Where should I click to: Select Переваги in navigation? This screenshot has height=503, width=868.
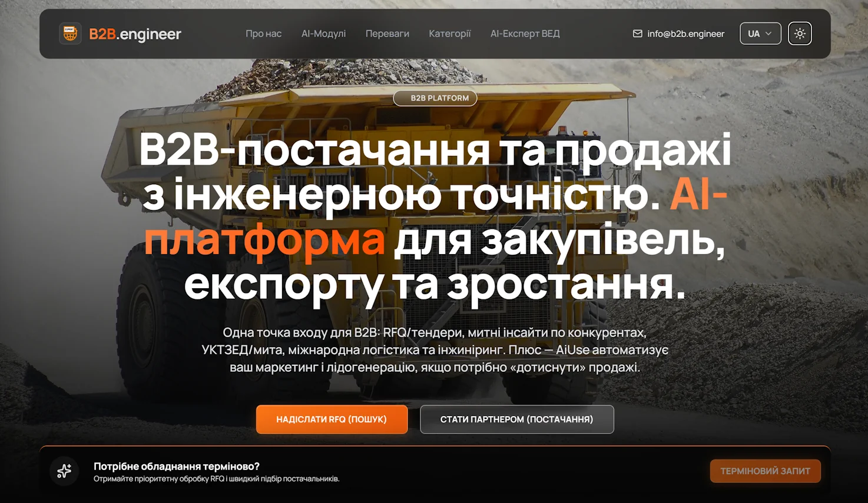(387, 34)
